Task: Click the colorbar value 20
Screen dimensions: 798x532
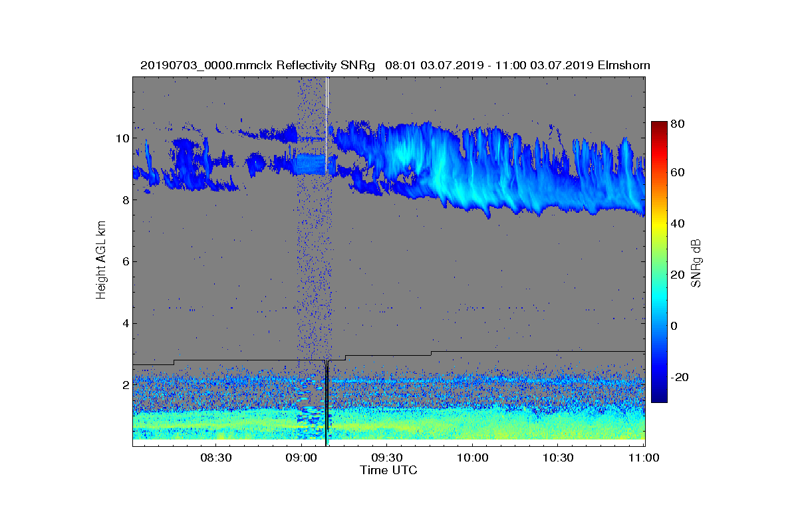Action: pos(679,275)
